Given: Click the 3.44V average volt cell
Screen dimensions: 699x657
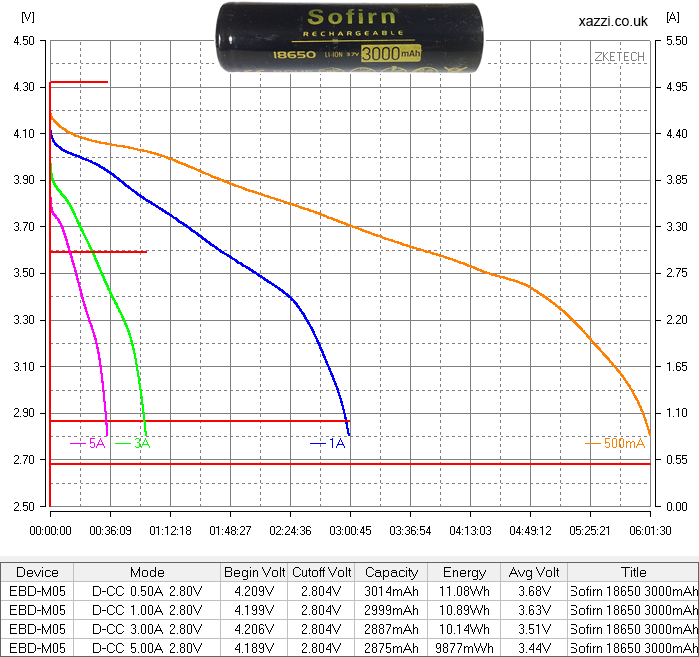Looking at the screenshot, I should [534, 648].
